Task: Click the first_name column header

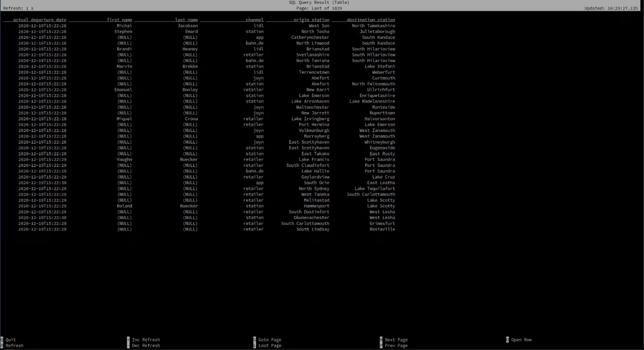Action: tap(120, 20)
